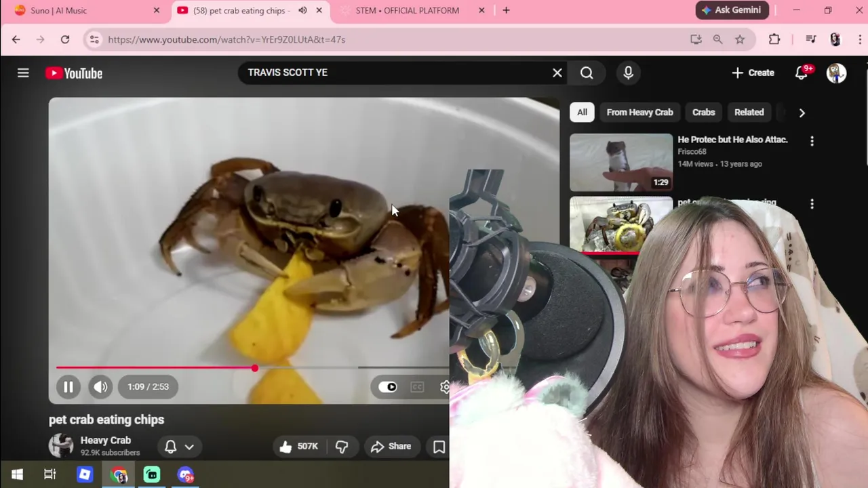Save the video with the bookmark icon
The height and width of the screenshot is (488, 868).
(x=439, y=446)
